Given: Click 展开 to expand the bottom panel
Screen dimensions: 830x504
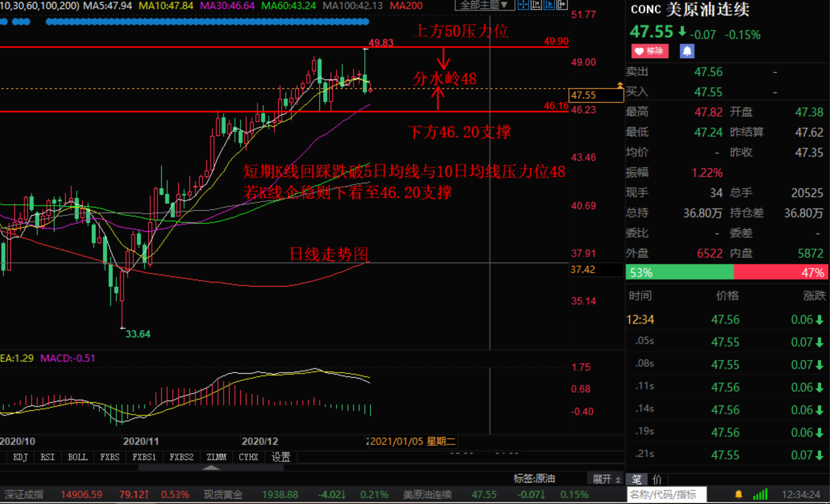Looking at the screenshot, I should [602, 479].
